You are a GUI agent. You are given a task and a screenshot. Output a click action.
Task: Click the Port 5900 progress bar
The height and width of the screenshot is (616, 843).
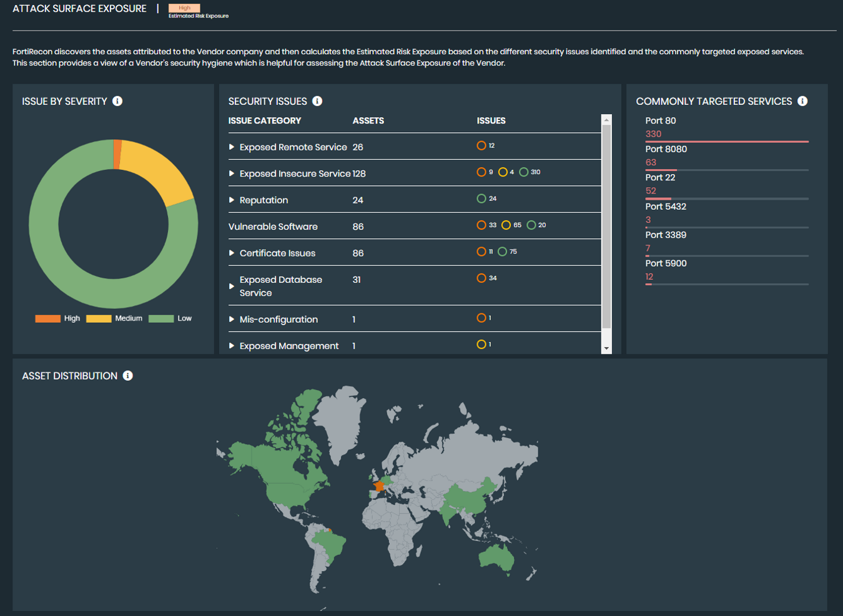pyautogui.click(x=727, y=284)
